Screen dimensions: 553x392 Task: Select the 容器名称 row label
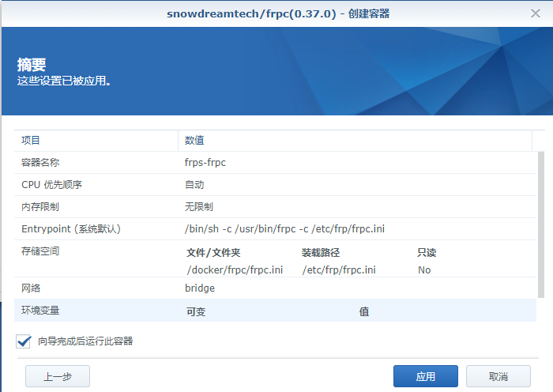click(40, 162)
